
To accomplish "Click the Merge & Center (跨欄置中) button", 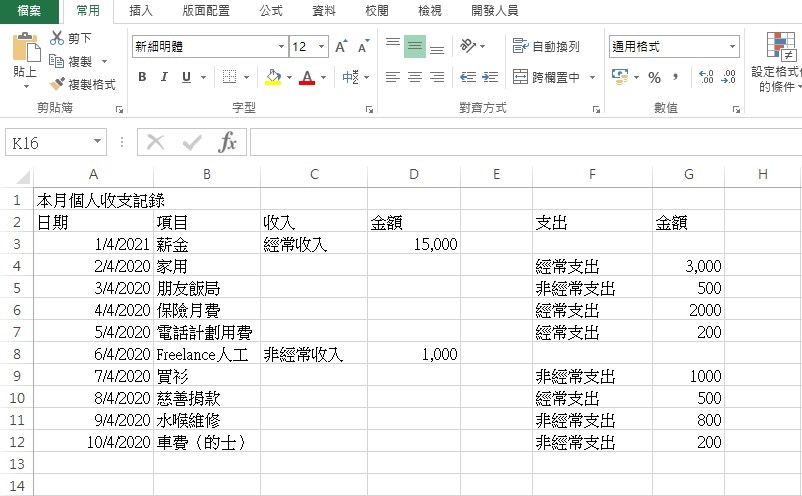I will (547, 77).
